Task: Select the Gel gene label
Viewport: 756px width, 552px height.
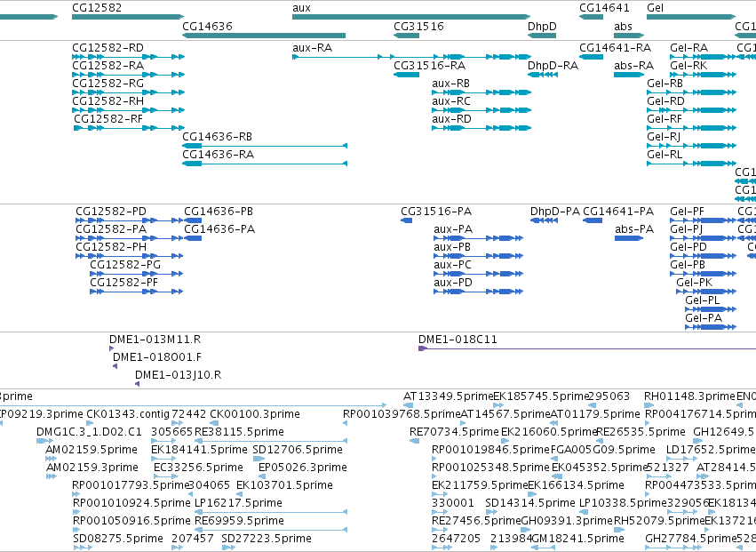Action: 656,8
